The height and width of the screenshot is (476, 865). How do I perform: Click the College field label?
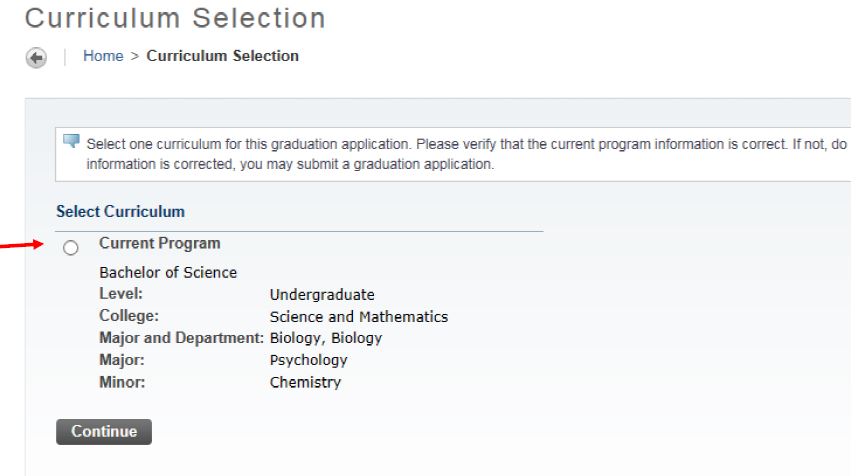[128, 316]
